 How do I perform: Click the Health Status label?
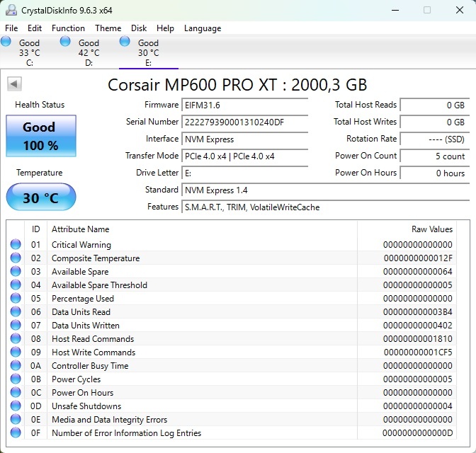point(40,105)
